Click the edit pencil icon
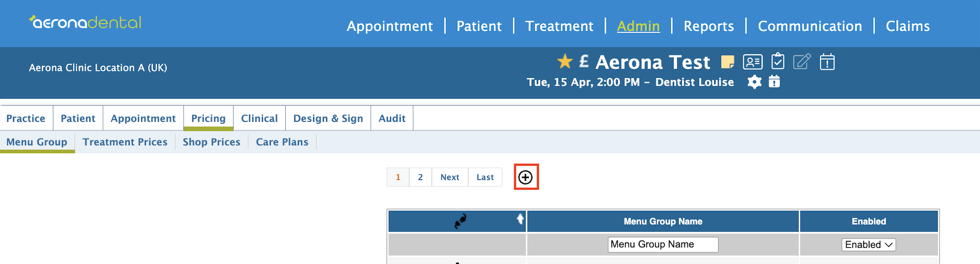The height and width of the screenshot is (264, 980). (x=802, y=62)
